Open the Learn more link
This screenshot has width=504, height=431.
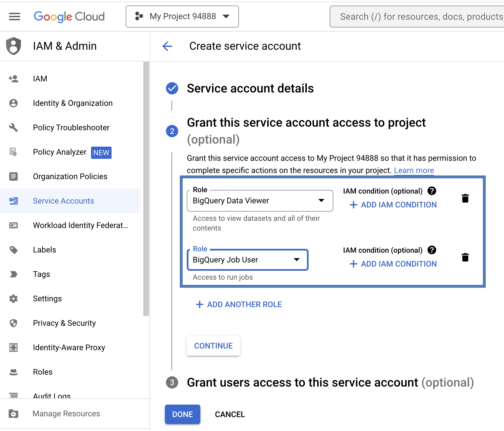pyautogui.click(x=414, y=170)
